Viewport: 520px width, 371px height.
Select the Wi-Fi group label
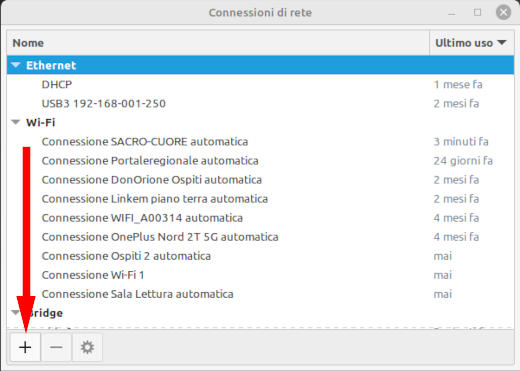[x=40, y=122]
